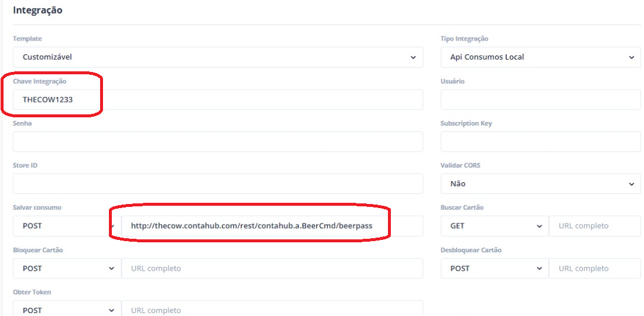Open the Obter Token method dropdown

tap(67, 310)
